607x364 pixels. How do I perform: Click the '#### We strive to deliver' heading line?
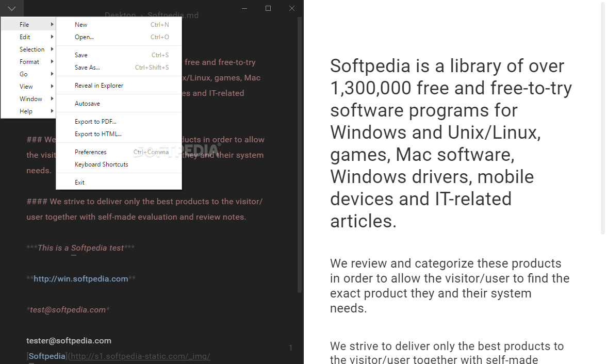point(144,209)
